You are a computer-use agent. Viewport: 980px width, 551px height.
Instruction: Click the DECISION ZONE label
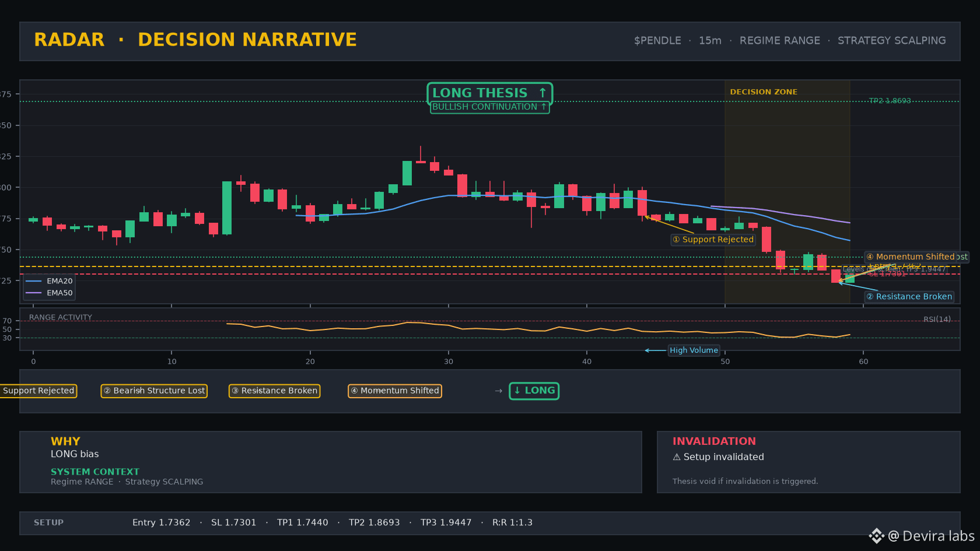(x=764, y=92)
